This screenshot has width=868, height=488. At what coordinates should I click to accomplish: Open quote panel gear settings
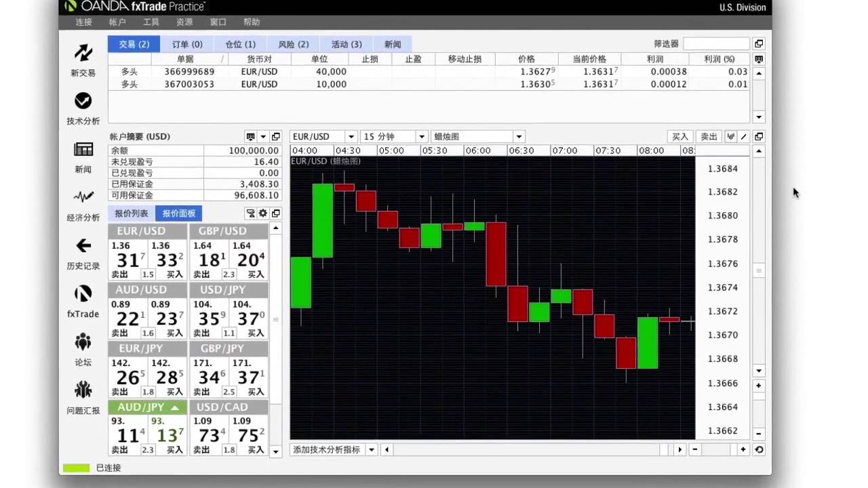(263, 213)
